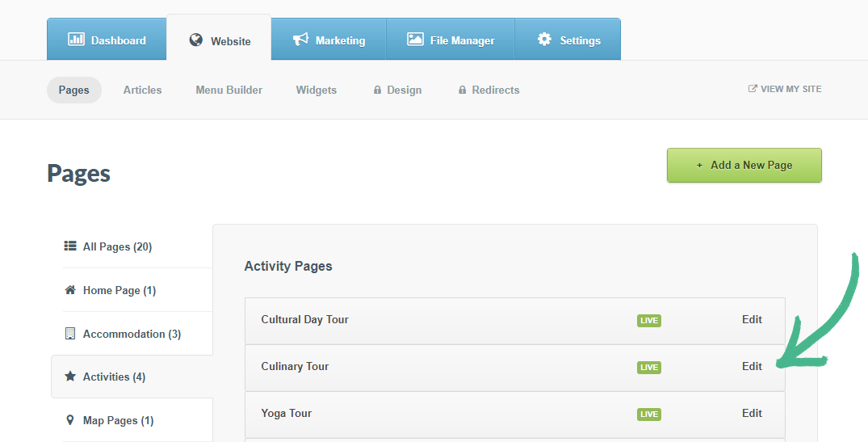Screen dimensions: 868x442
Task: Go to the locked Design tab
Action: [404, 90]
